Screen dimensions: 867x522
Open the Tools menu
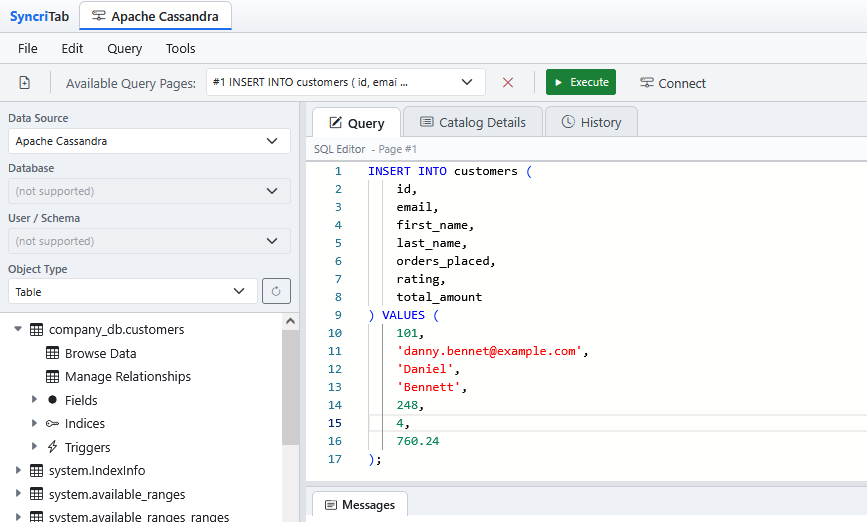[x=180, y=49]
